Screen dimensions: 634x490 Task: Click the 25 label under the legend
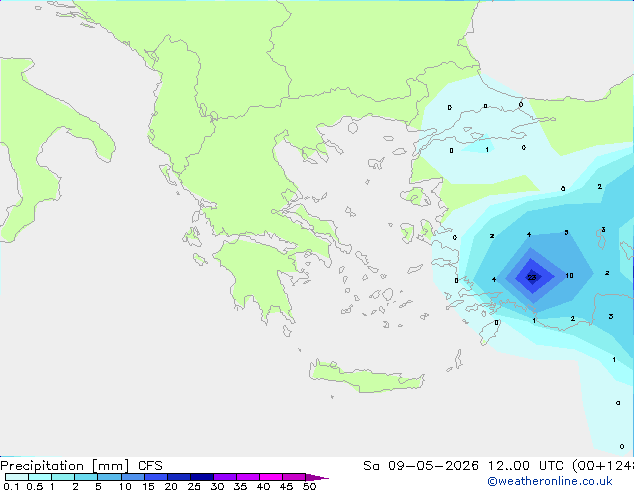(x=194, y=486)
